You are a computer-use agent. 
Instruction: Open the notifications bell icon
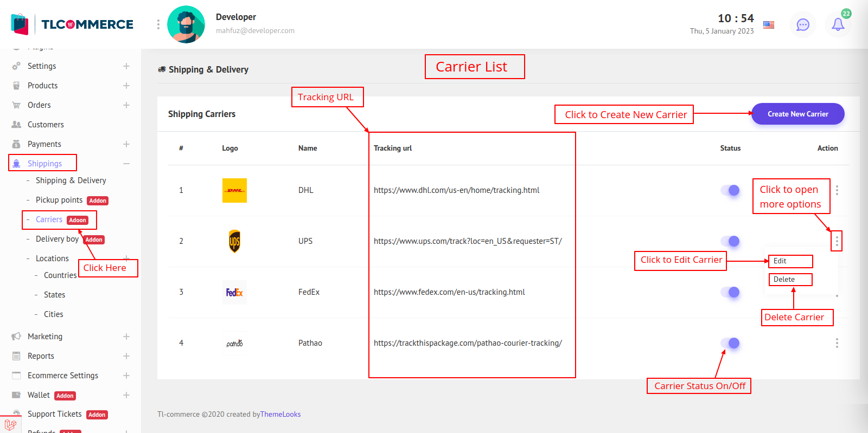point(838,24)
